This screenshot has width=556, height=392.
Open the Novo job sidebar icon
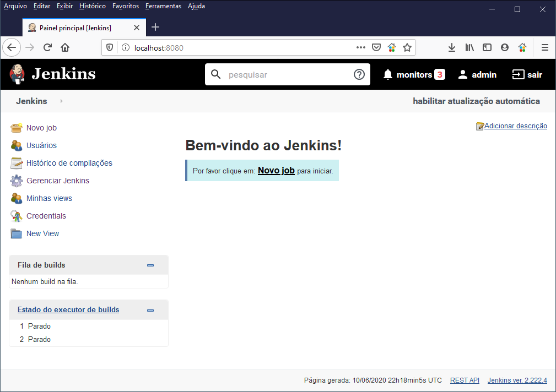click(x=17, y=128)
